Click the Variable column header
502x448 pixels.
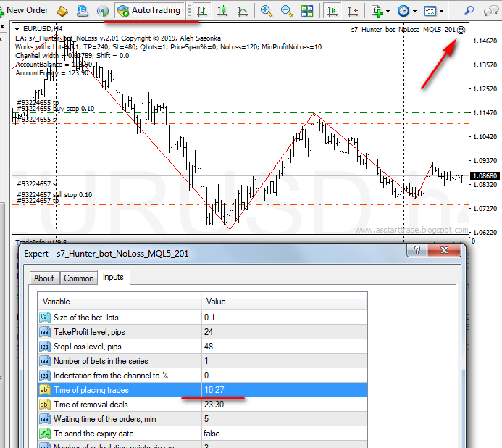(x=120, y=302)
